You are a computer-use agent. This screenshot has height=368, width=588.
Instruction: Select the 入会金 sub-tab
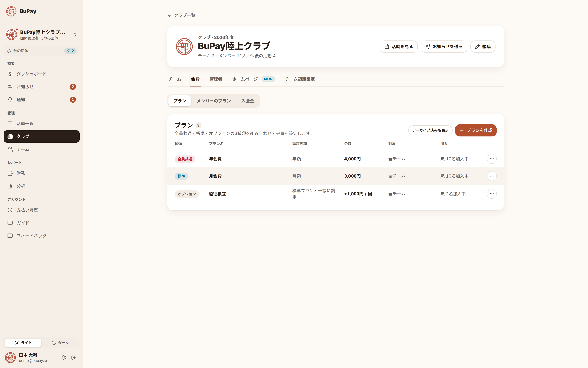(248, 101)
